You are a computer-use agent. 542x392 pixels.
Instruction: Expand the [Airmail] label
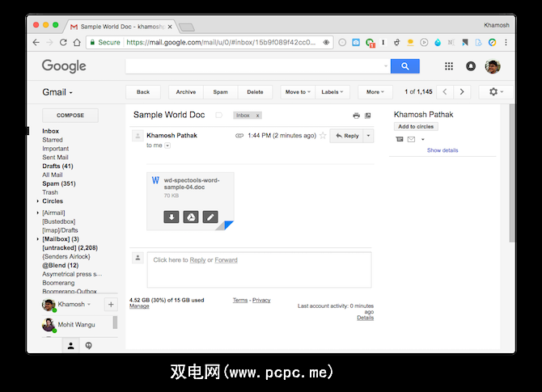(x=38, y=213)
